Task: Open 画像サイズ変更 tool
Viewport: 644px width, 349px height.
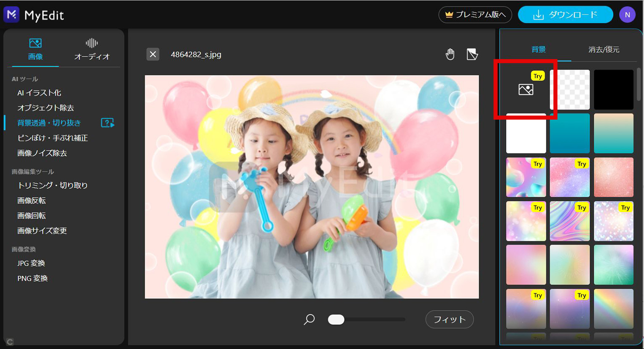Action: pos(42,231)
